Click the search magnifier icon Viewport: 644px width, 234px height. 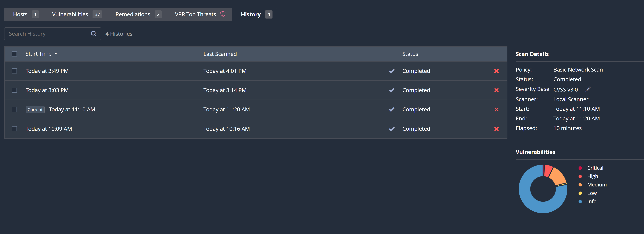pyautogui.click(x=94, y=33)
